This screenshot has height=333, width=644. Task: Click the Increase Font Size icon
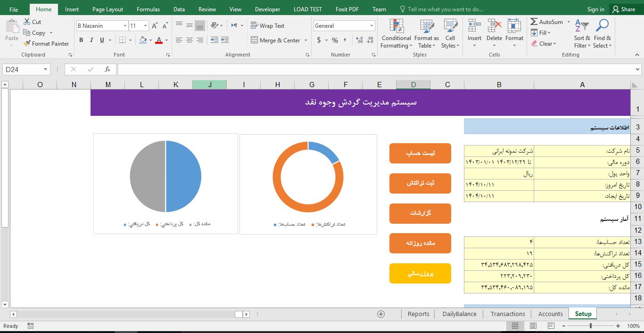point(155,26)
